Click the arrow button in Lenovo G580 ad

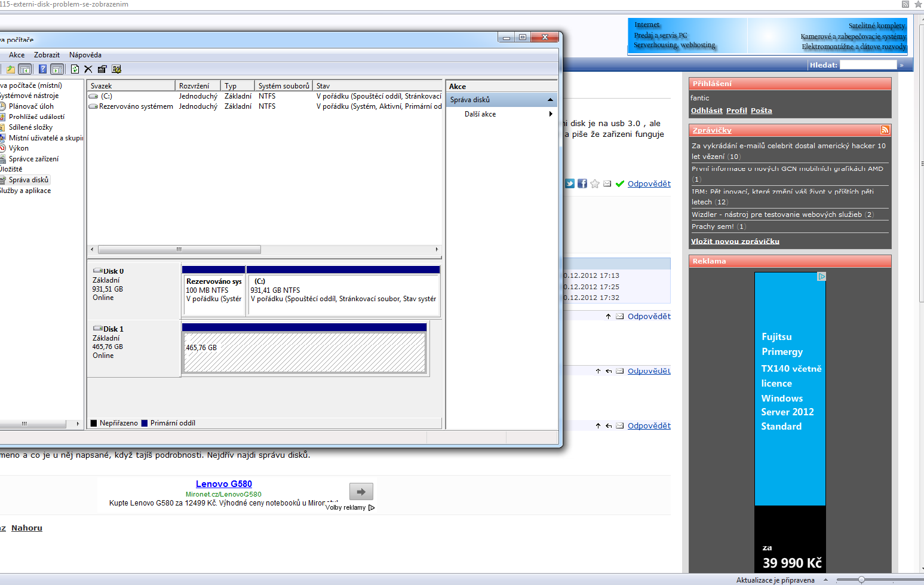point(361,491)
